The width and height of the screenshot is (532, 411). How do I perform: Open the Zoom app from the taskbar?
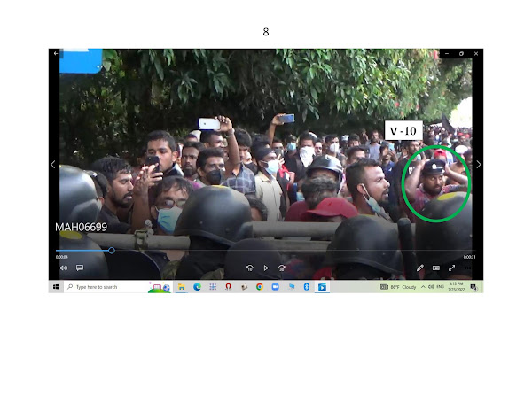click(x=275, y=287)
